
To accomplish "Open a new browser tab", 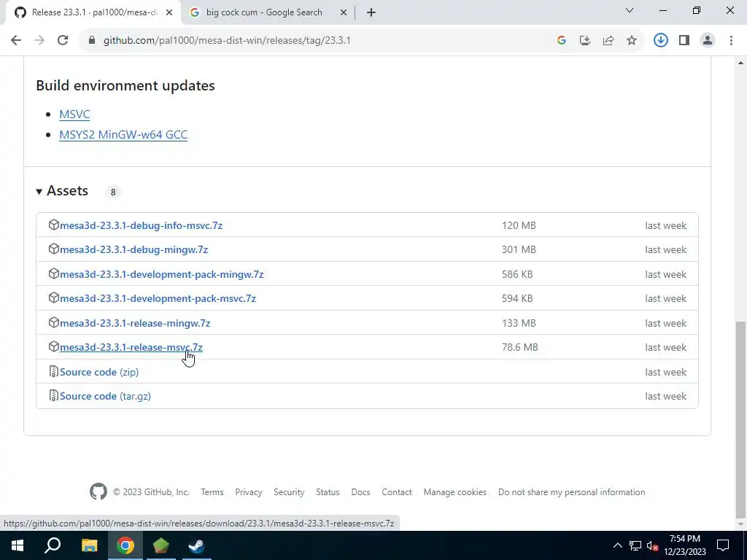I will 371,12.
